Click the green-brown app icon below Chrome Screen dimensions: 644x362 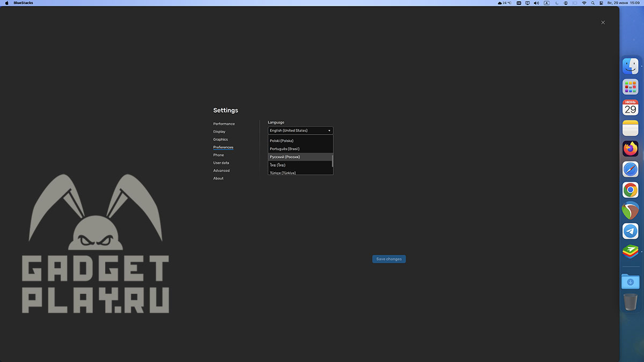click(630, 211)
